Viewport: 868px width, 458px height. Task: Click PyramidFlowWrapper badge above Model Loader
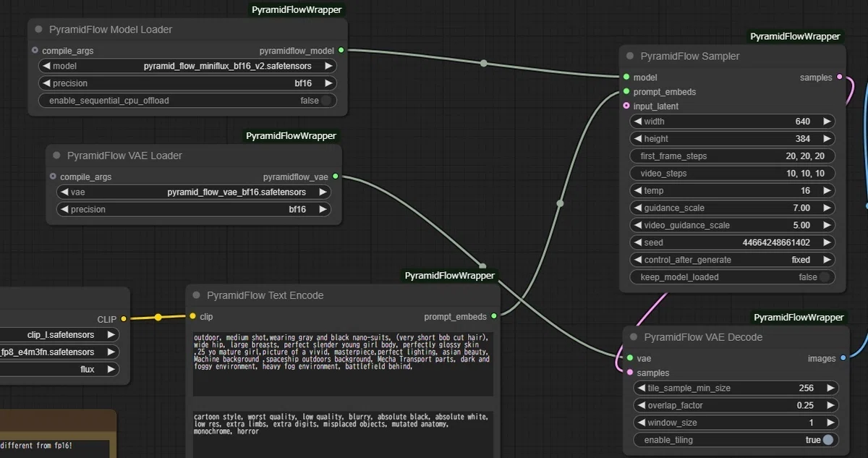click(x=297, y=10)
